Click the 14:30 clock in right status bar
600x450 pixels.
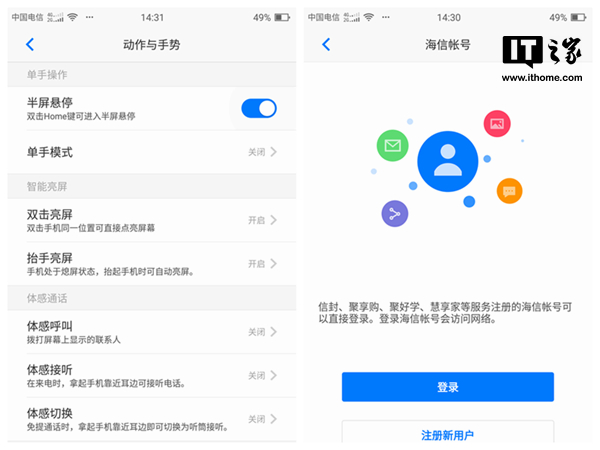pos(449,18)
